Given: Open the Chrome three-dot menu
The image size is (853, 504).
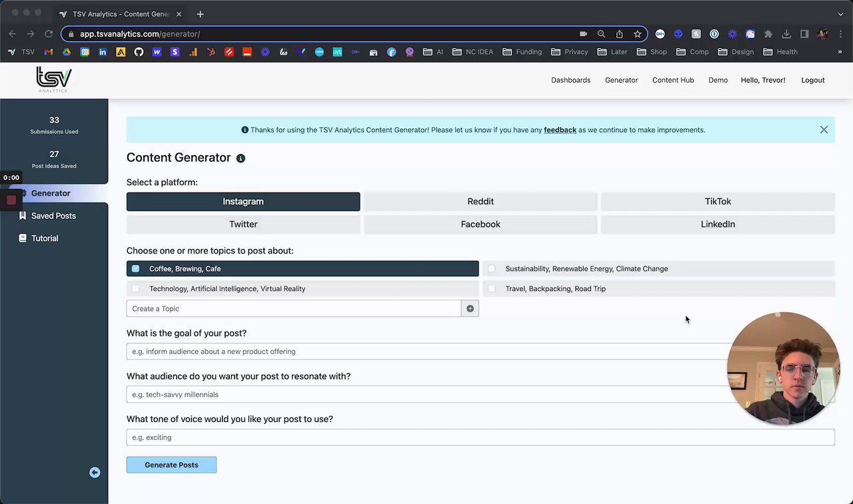Looking at the screenshot, I should 841,34.
